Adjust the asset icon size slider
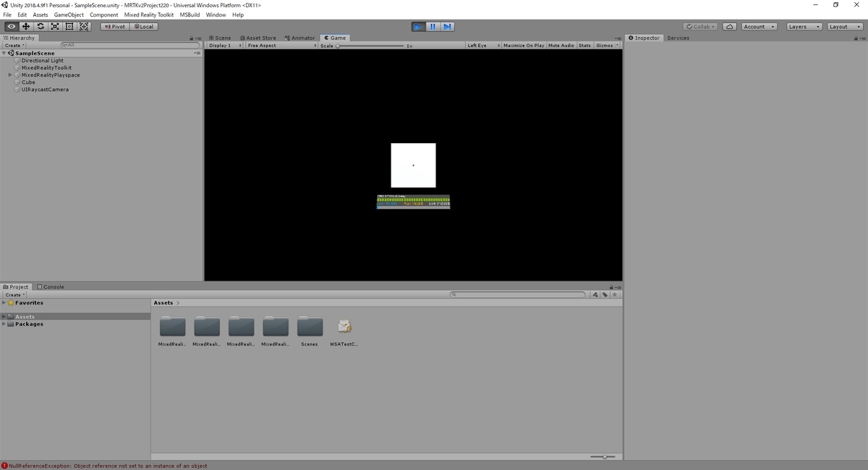Image resolution: width=868 pixels, height=470 pixels. tap(602, 457)
